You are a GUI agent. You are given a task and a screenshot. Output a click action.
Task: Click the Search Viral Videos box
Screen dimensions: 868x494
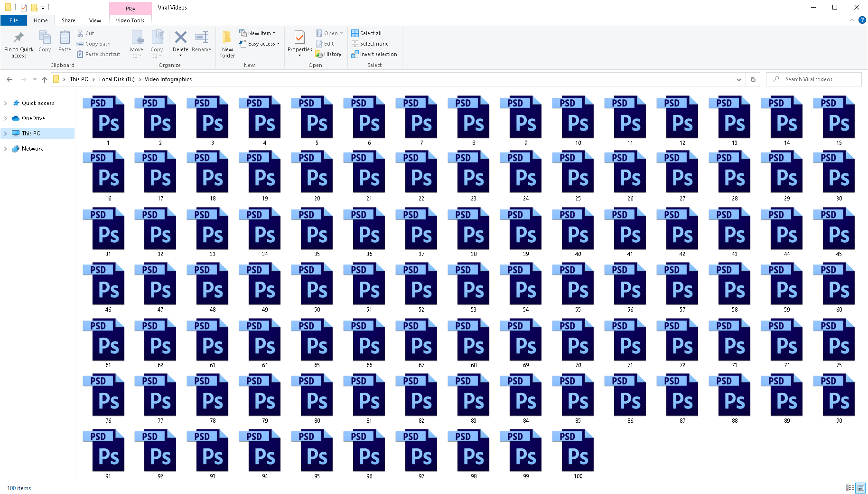(813, 79)
